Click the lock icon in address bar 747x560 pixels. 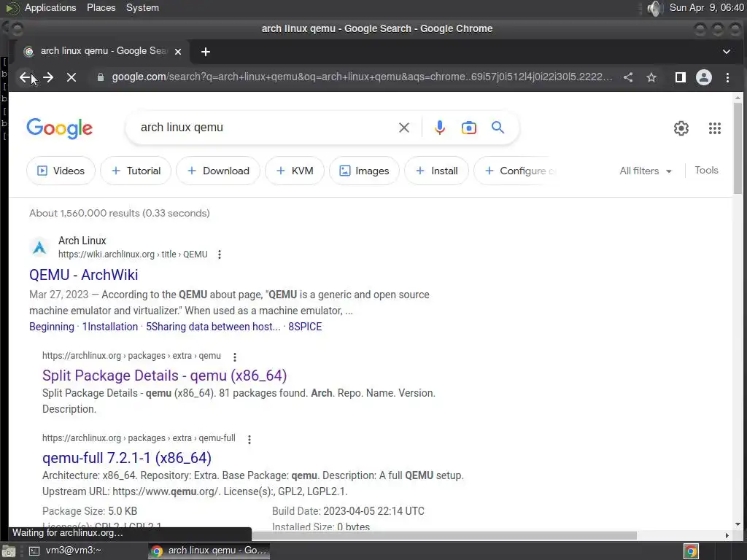click(x=101, y=77)
